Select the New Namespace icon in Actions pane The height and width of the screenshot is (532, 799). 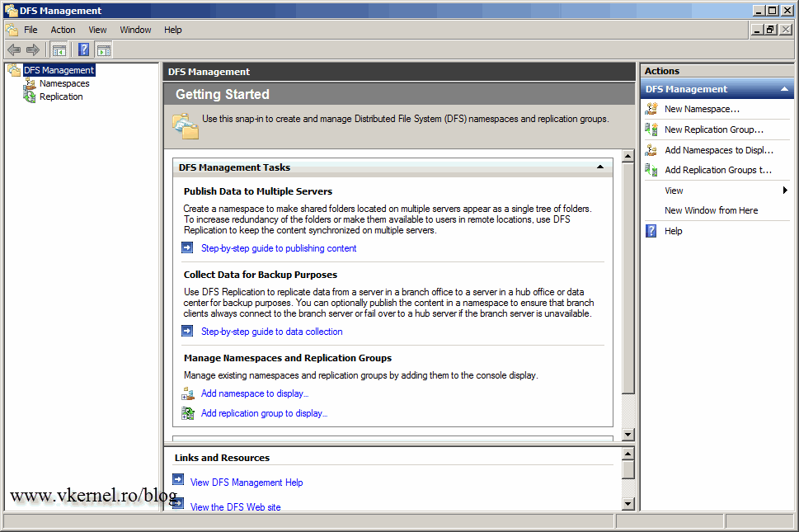click(653, 109)
